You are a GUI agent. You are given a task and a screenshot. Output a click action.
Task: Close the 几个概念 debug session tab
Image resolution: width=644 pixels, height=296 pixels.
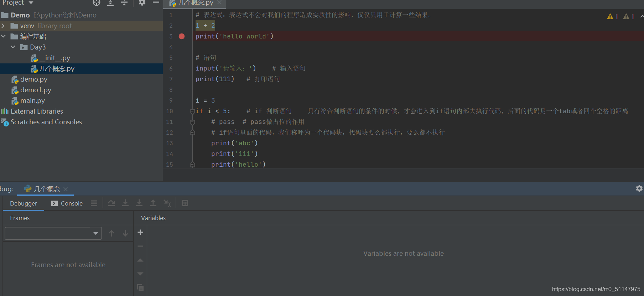click(66, 189)
